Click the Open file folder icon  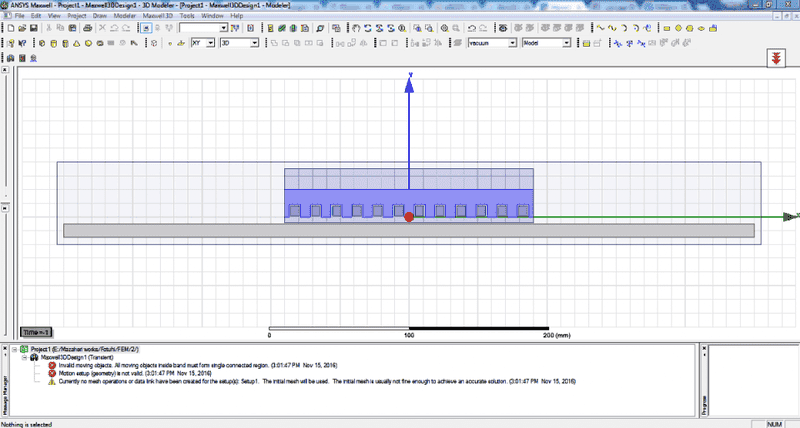click(x=20, y=29)
